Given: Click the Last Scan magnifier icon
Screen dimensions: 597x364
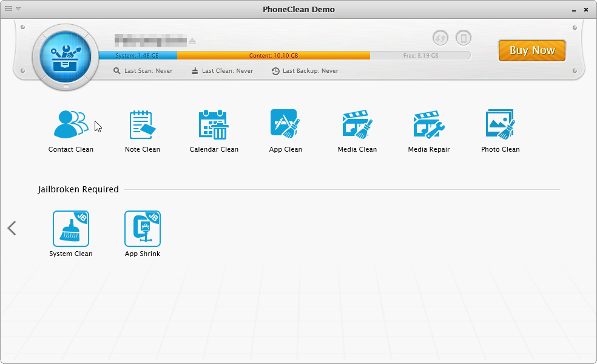Looking at the screenshot, I should click(x=116, y=71).
